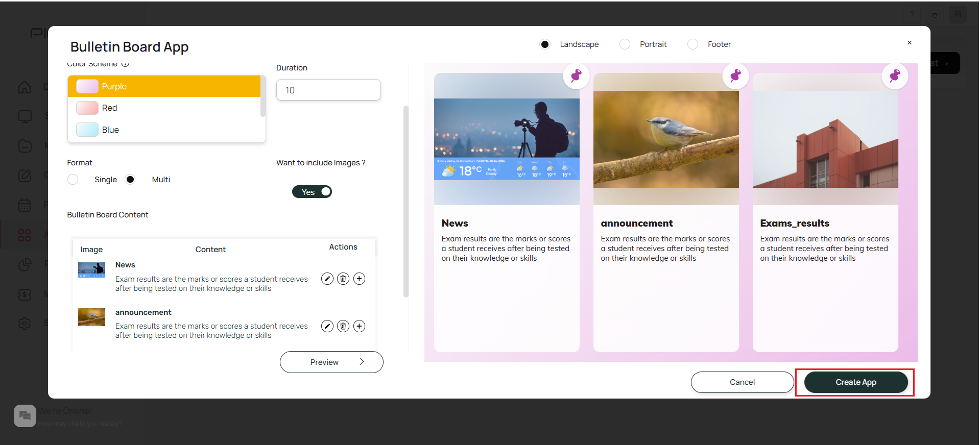980x445 pixels.
Task: Click the pushpin icon on News card
Action: coord(576,76)
